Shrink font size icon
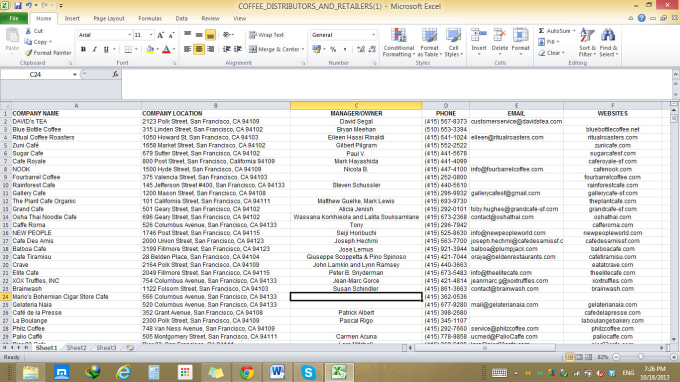The width and height of the screenshot is (680, 382). click(x=171, y=35)
